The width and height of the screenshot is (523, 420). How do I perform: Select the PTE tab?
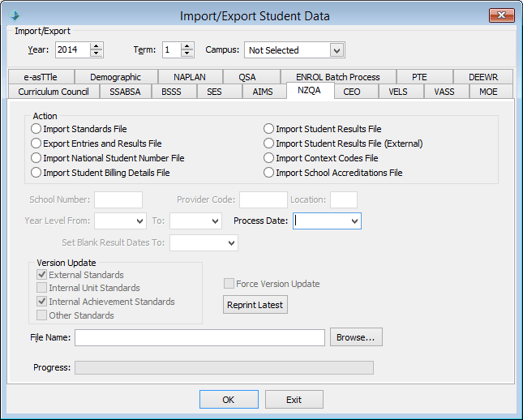419,77
